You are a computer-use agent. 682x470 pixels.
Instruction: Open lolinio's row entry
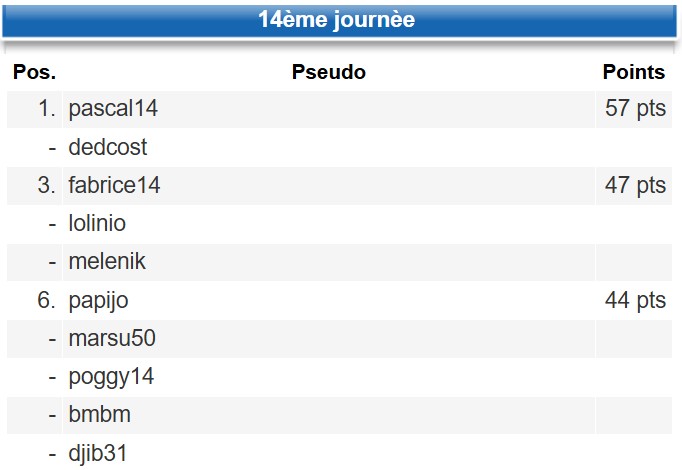click(97, 223)
